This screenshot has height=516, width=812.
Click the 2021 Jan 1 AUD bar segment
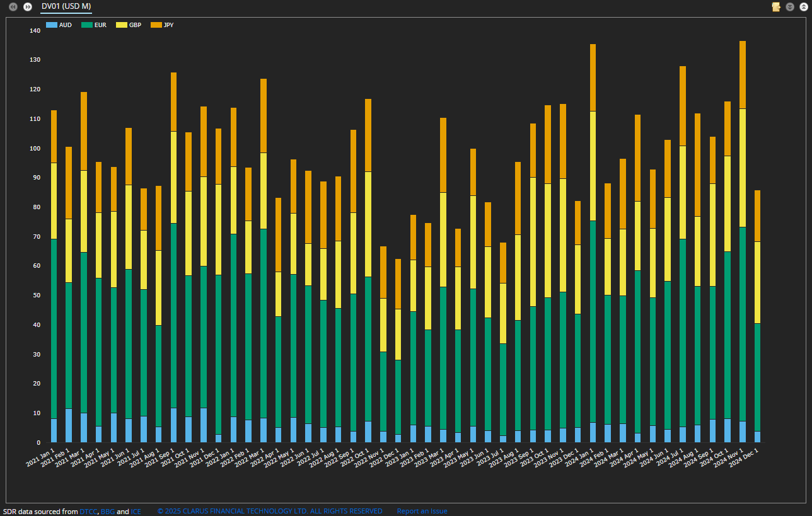point(54,430)
